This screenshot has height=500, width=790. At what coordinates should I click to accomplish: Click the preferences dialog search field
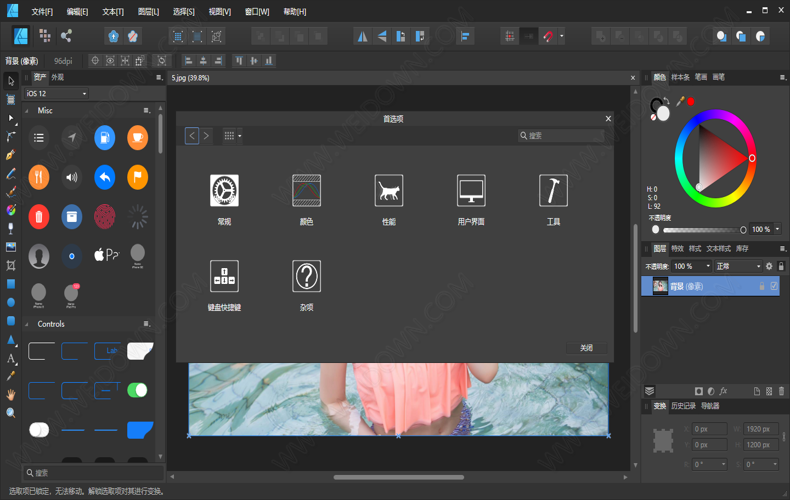click(561, 136)
